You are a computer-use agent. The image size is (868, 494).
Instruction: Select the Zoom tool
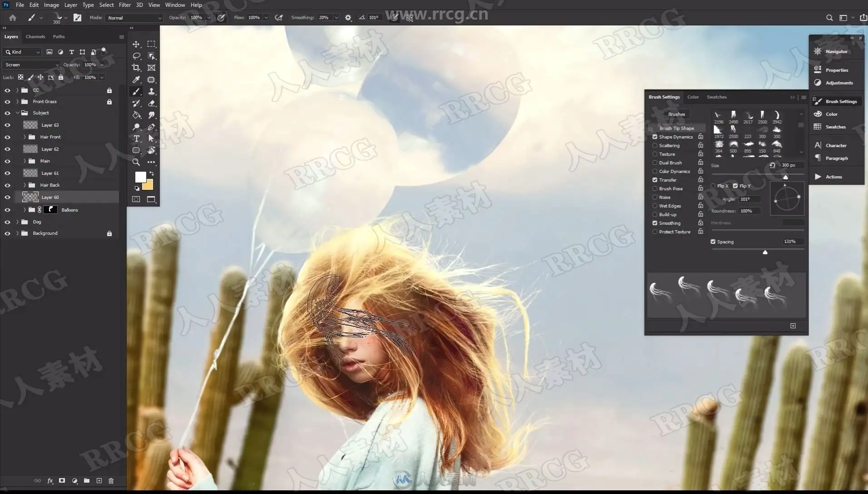point(136,162)
